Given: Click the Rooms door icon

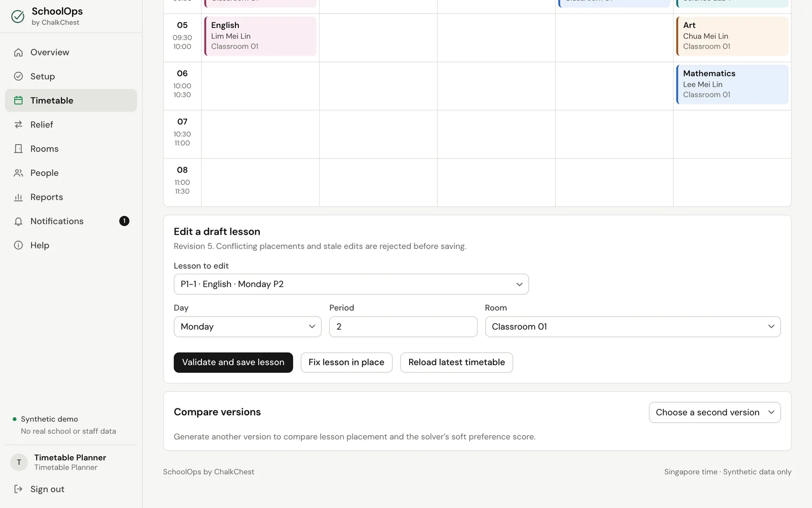Looking at the screenshot, I should pyautogui.click(x=18, y=149).
